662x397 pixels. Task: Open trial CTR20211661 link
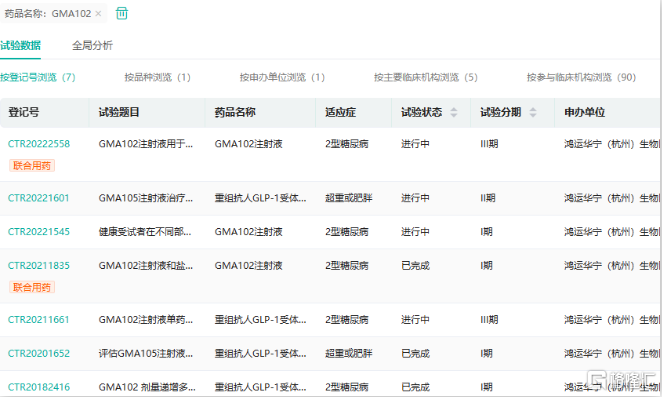tap(38, 320)
